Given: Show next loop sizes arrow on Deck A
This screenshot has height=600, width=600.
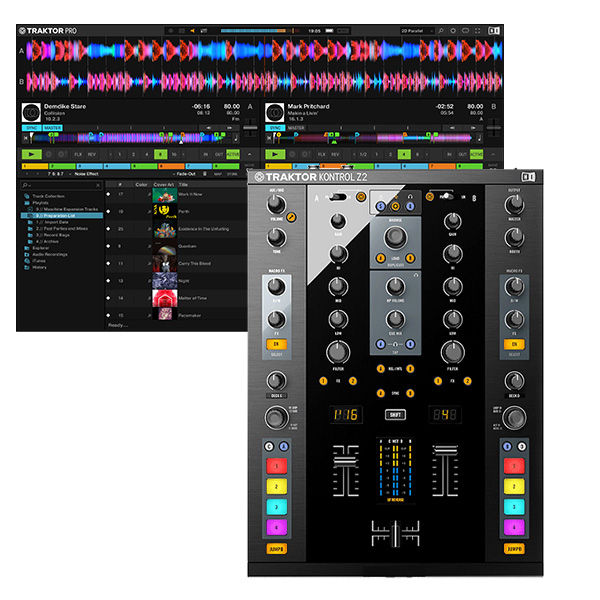Looking at the screenshot, I should click(183, 154).
